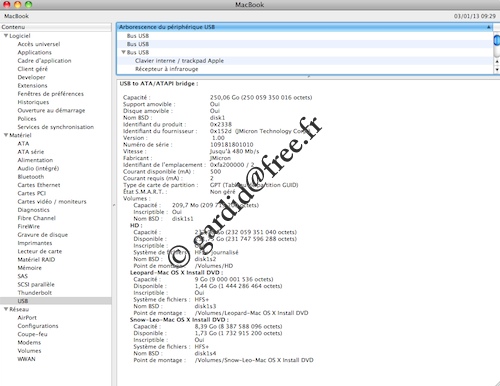Click the serial number 109181801010
This screenshot has height=386, width=500.
(x=231, y=145)
